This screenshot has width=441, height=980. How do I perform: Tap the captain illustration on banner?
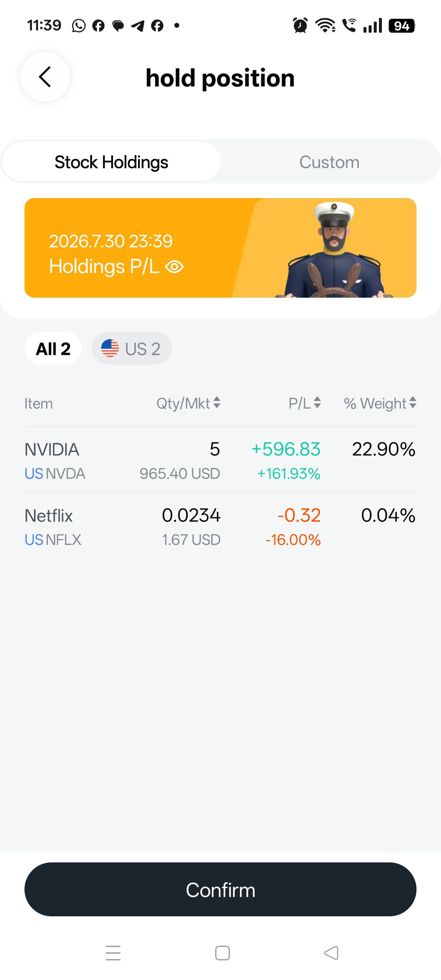pos(335,250)
